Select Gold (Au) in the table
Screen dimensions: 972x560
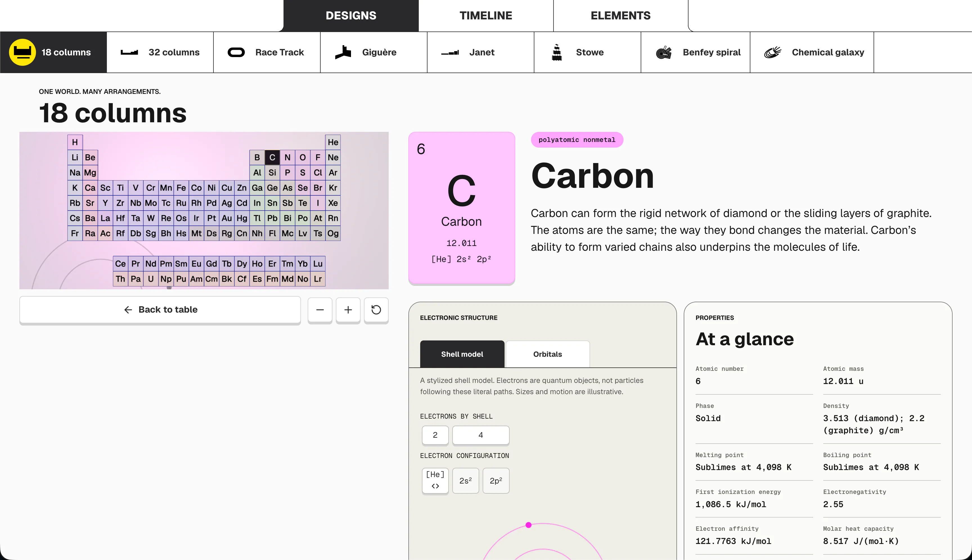coord(227,218)
